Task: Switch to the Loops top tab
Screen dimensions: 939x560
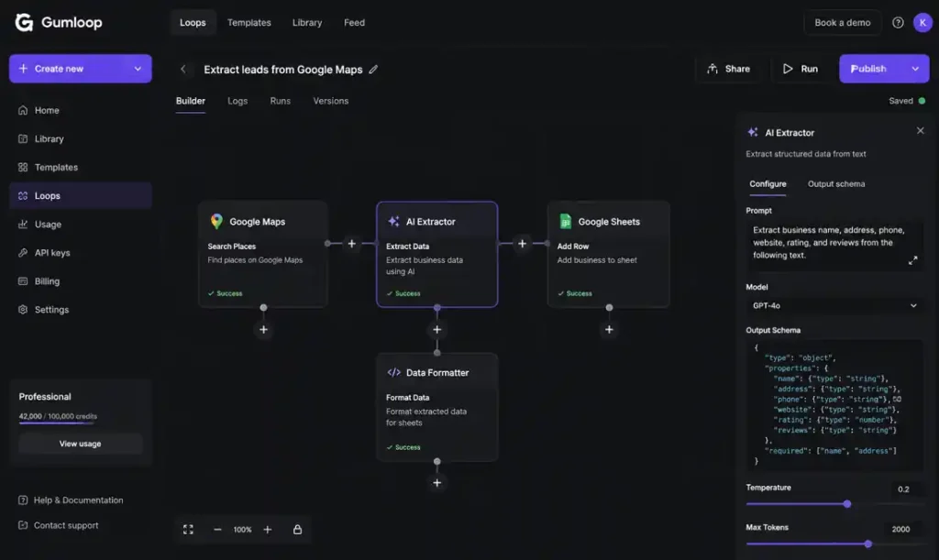Action: tap(193, 23)
